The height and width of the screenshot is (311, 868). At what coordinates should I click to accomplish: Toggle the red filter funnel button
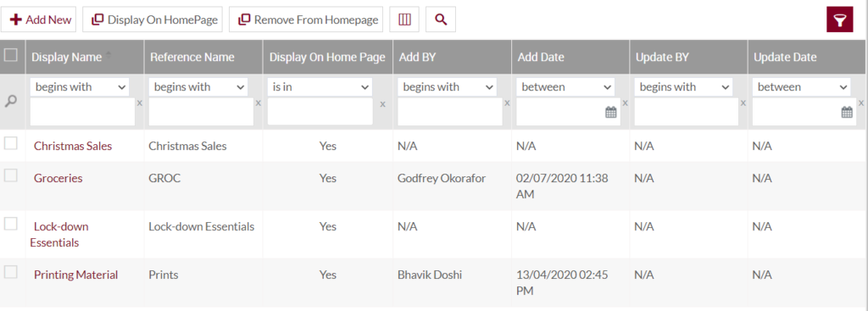840,20
